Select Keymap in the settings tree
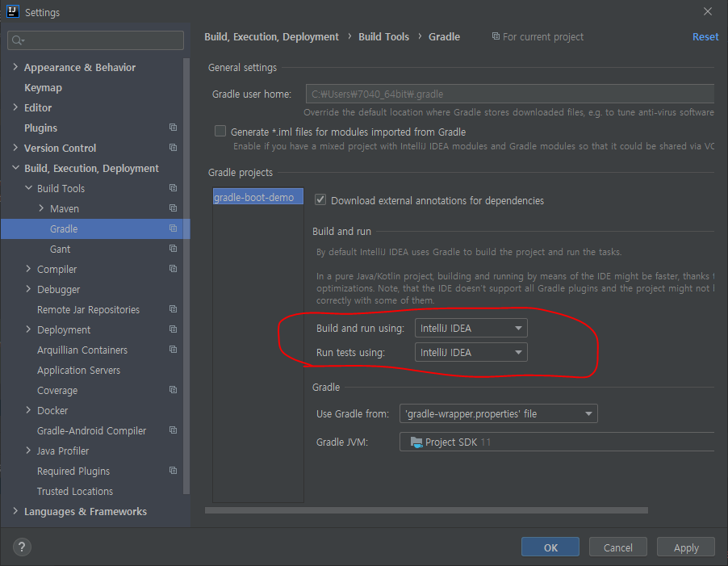Image resolution: width=728 pixels, height=566 pixels. [x=43, y=88]
